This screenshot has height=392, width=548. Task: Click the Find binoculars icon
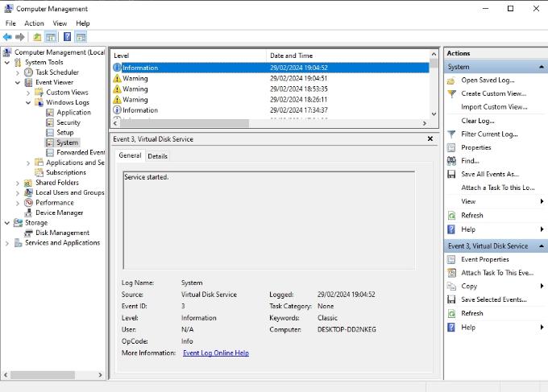(x=453, y=161)
